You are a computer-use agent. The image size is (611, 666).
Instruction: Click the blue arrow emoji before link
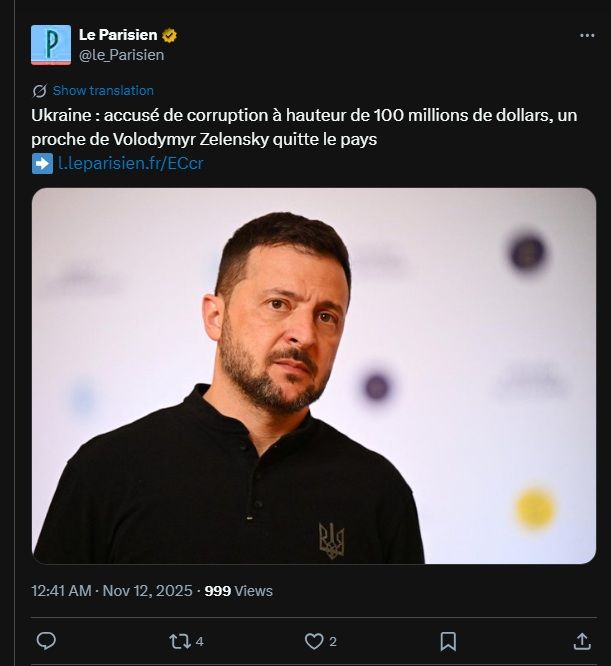point(42,163)
